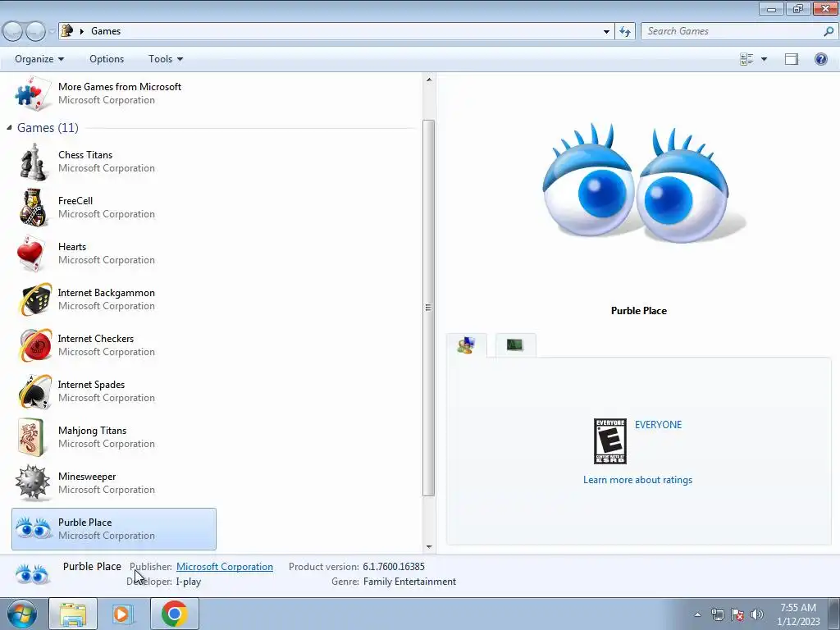Open the Tools dropdown menu

(x=166, y=59)
